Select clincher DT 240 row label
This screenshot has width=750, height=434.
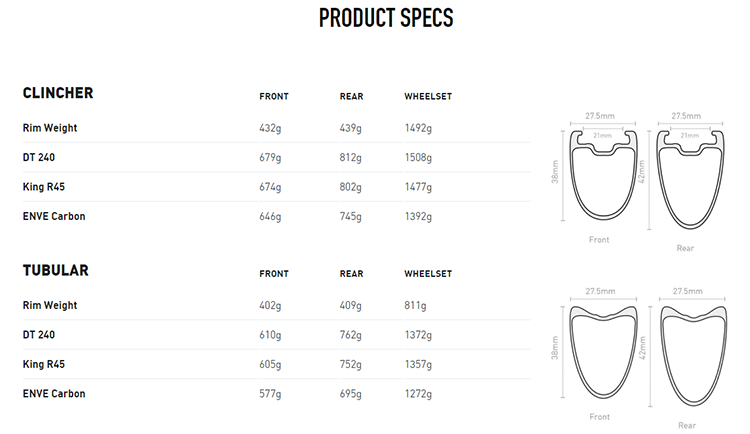pos(39,157)
